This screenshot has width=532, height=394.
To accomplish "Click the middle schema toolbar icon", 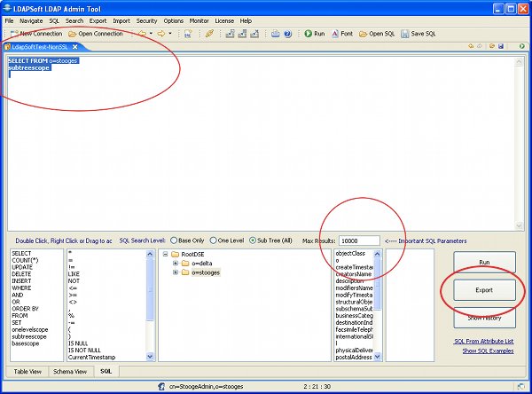I will pyautogui.click(x=242, y=34).
